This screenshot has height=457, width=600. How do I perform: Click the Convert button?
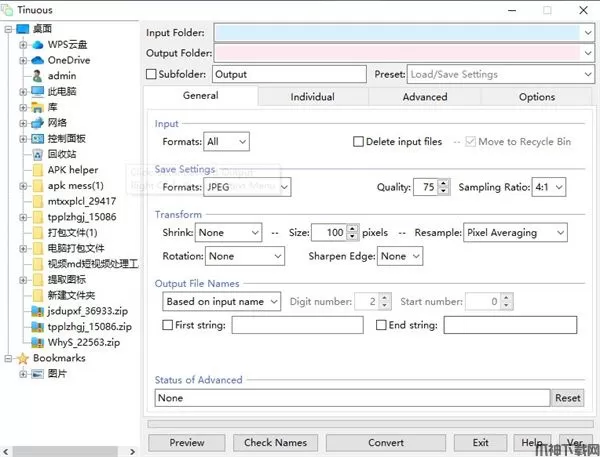386,442
